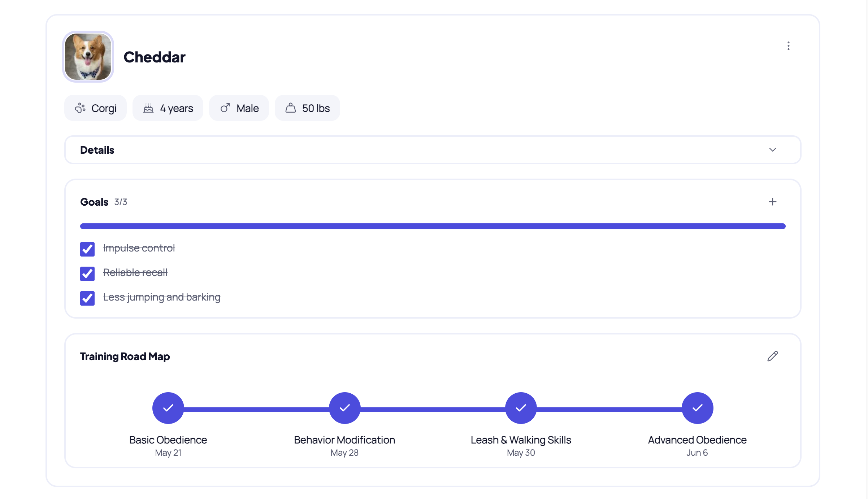Viewport: 868px width, 499px height.
Task: Click the Basic Obedience label
Action: (168, 440)
